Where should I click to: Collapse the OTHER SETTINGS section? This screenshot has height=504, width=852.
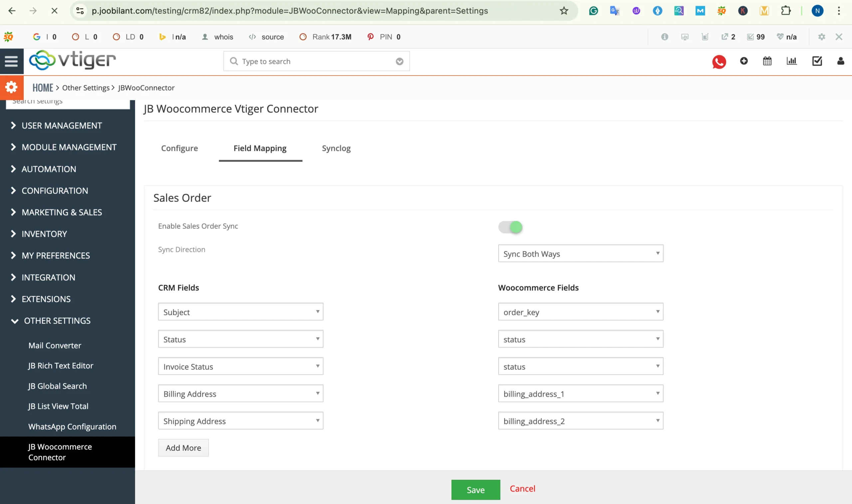57,321
